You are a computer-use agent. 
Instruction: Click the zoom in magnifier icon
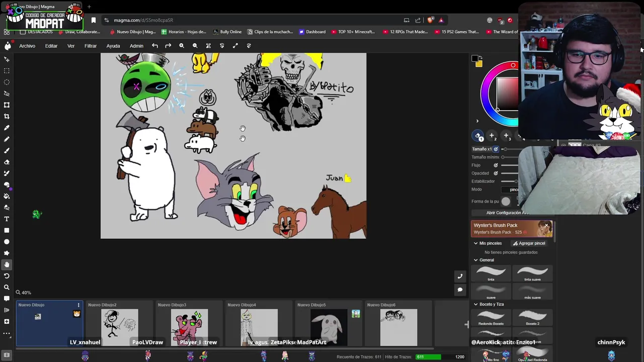pos(182,46)
